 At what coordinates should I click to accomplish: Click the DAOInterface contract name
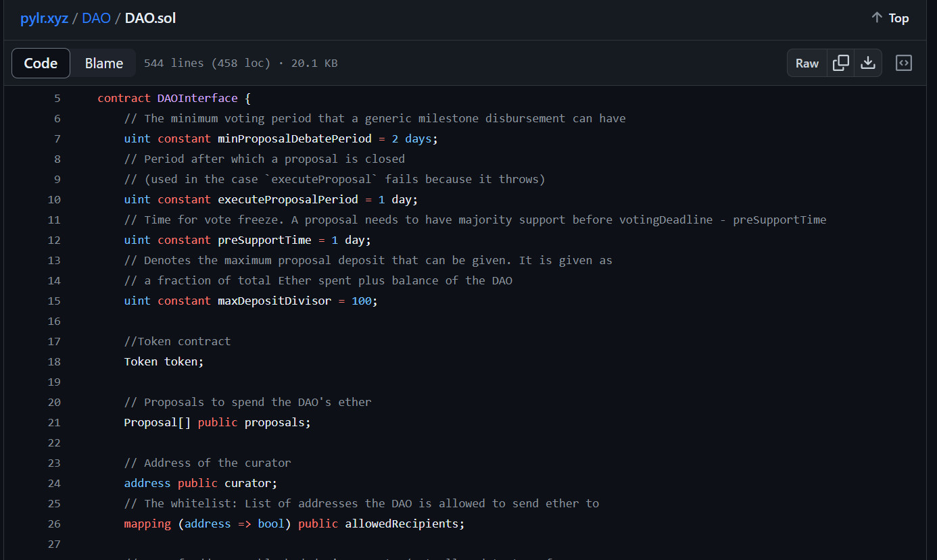[x=197, y=99]
